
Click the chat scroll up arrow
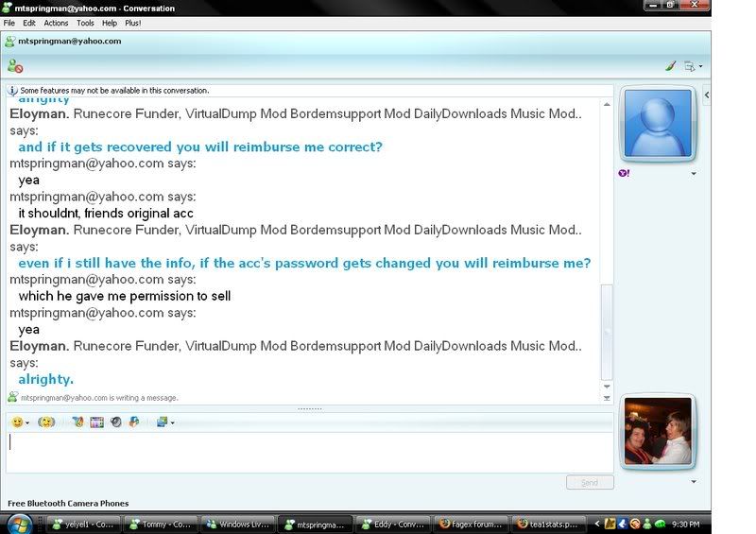pos(607,104)
